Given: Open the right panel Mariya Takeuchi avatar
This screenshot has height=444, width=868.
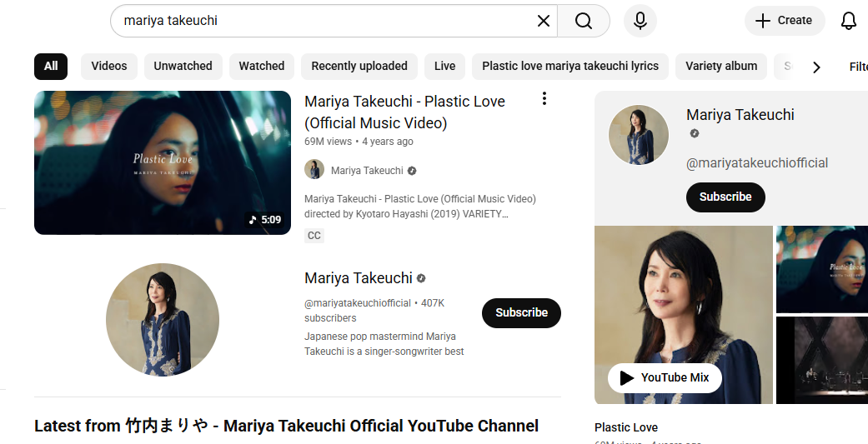Looking at the screenshot, I should 638,134.
